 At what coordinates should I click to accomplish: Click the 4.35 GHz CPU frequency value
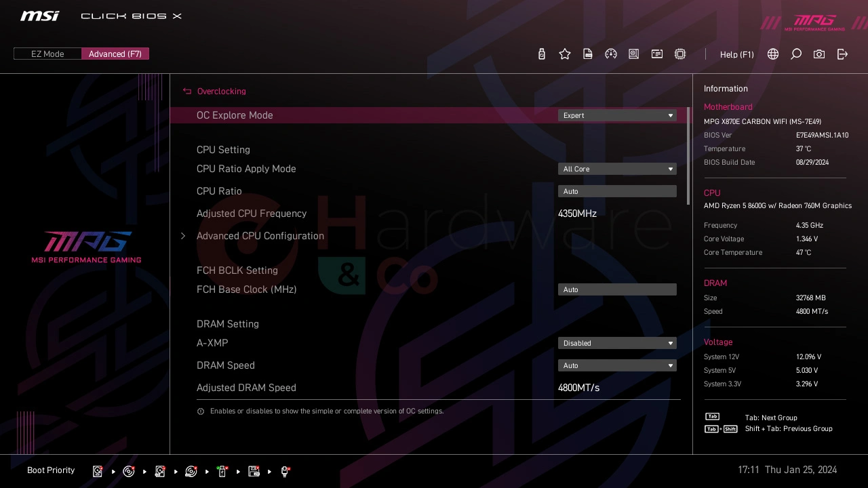(x=810, y=226)
